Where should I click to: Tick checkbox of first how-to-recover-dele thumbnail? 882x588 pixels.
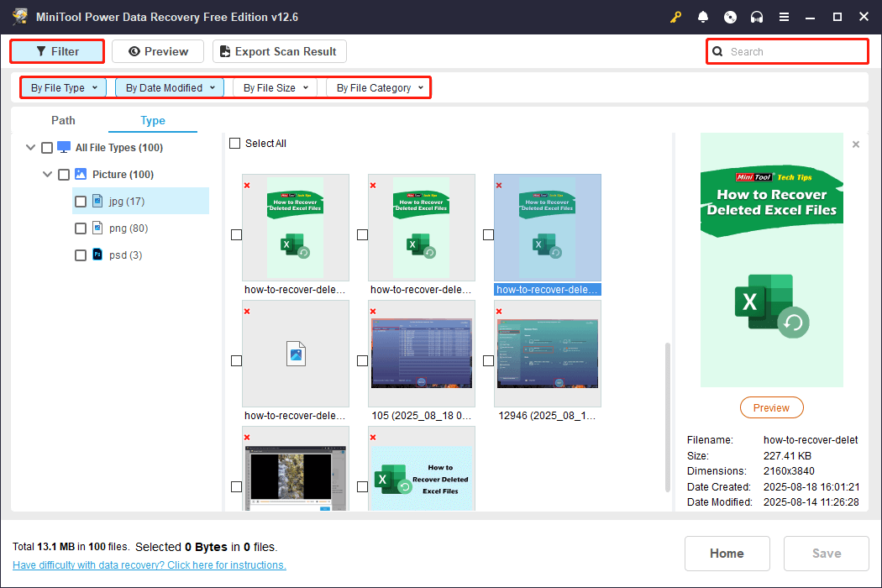tap(237, 234)
